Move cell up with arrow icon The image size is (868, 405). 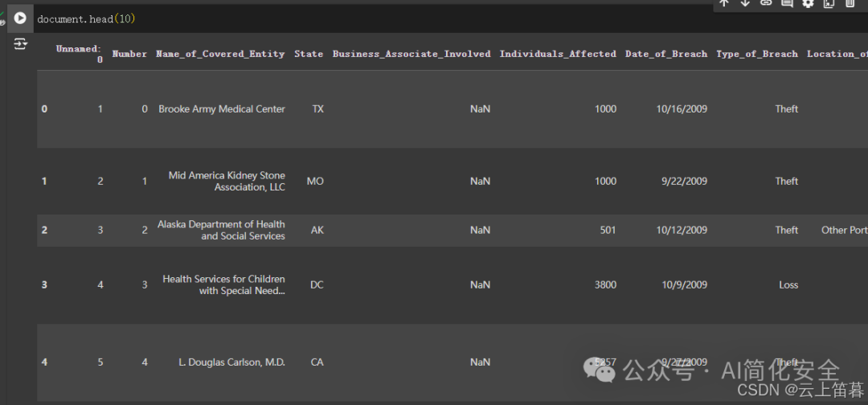tap(723, 2)
